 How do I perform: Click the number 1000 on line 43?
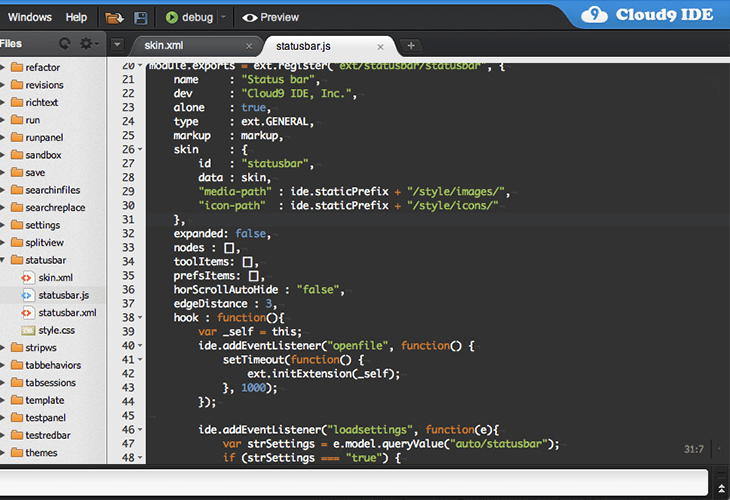click(x=253, y=388)
